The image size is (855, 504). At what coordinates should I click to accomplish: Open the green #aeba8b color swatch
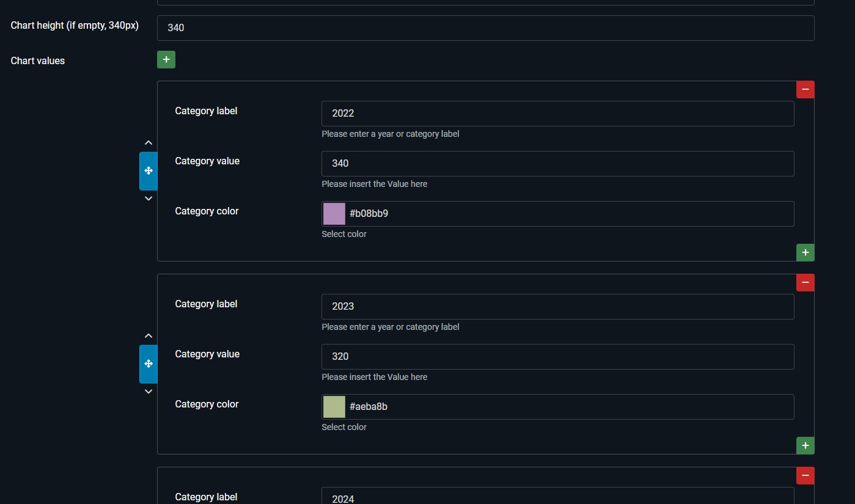(334, 407)
